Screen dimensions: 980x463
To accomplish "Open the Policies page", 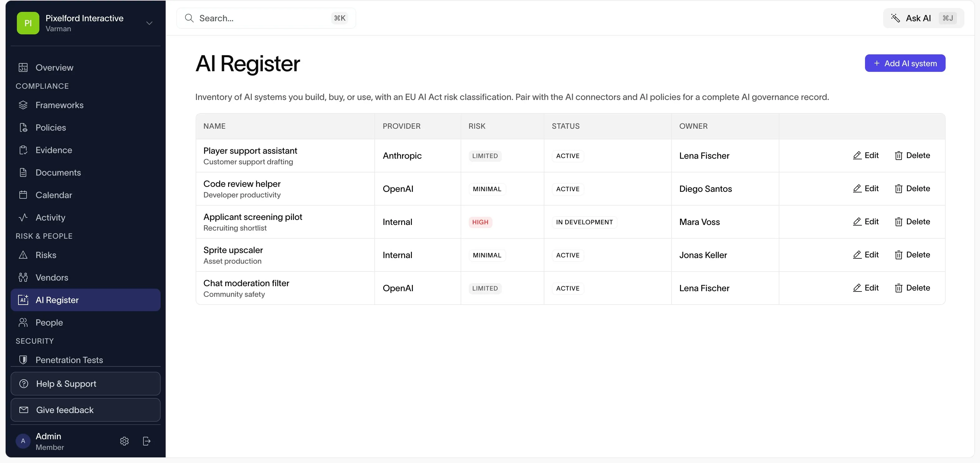I will tap(86, 127).
